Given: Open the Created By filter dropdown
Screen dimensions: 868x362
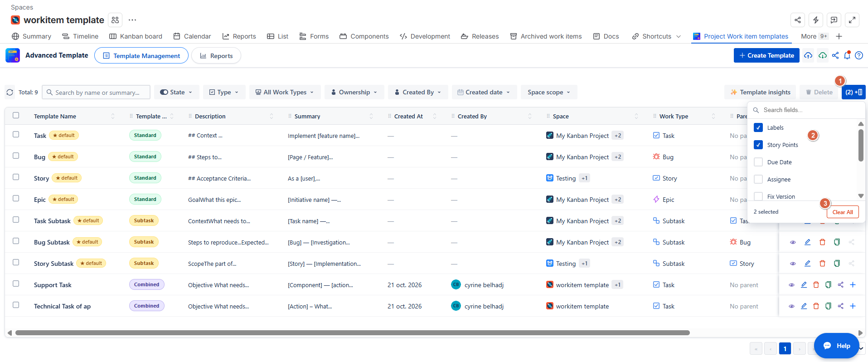Looking at the screenshot, I should pyautogui.click(x=418, y=92).
